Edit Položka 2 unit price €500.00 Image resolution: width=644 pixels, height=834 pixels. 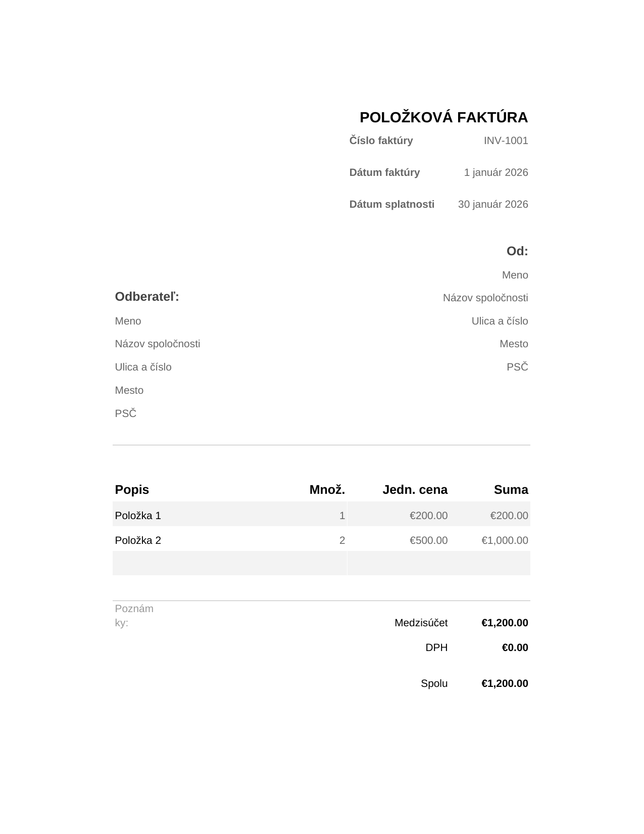tap(428, 540)
